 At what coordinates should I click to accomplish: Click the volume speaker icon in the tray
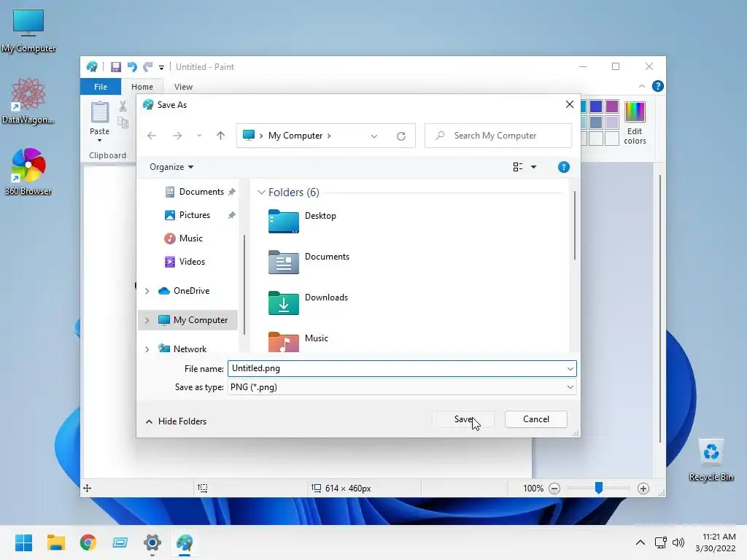click(678, 542)
